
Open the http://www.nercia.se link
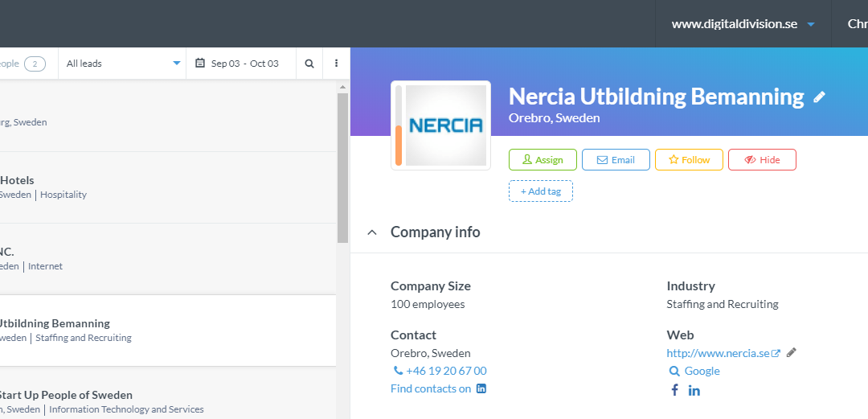(718, 353)
